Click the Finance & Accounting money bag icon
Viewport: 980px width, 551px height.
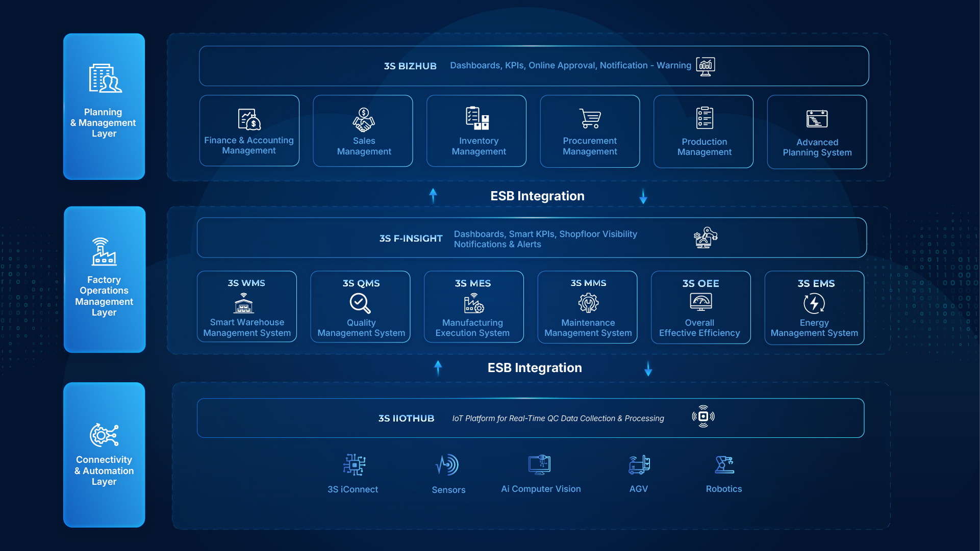pos(249,119)
